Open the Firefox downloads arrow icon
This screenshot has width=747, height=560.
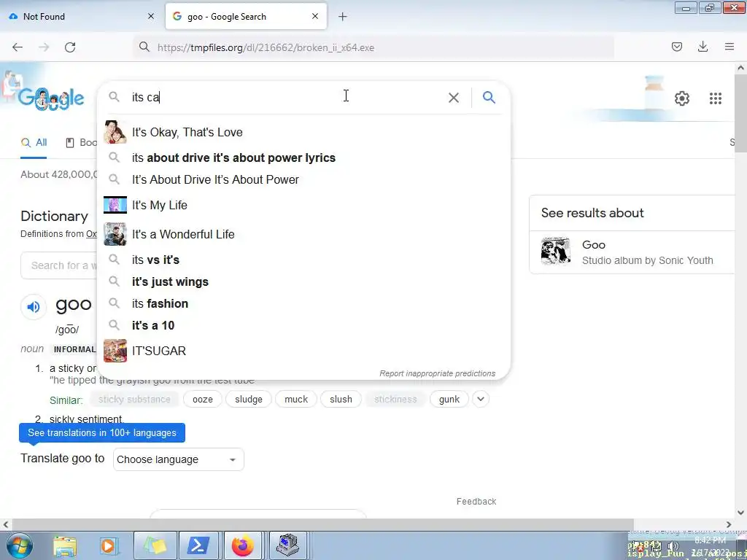pyautogui.click(x=703, y=47)
